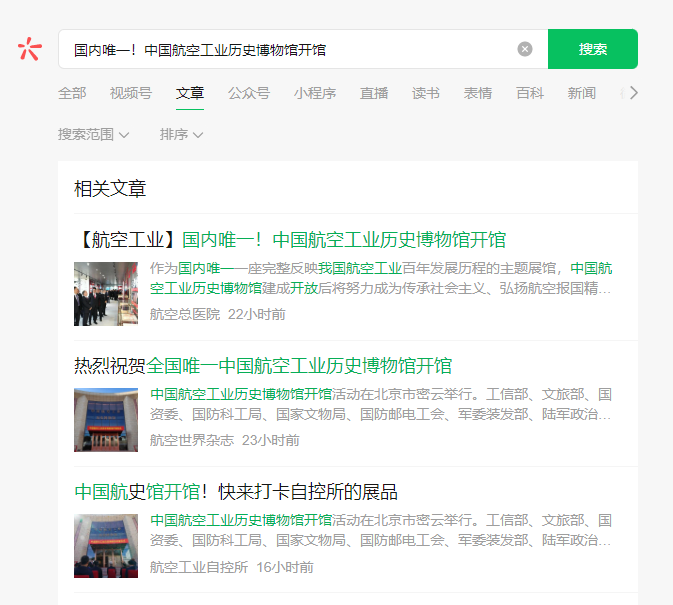This screenshot has height=605, width=673.
Task: Open the 公众号 tab
Action: pyautogui.click(x=249, y=93)
